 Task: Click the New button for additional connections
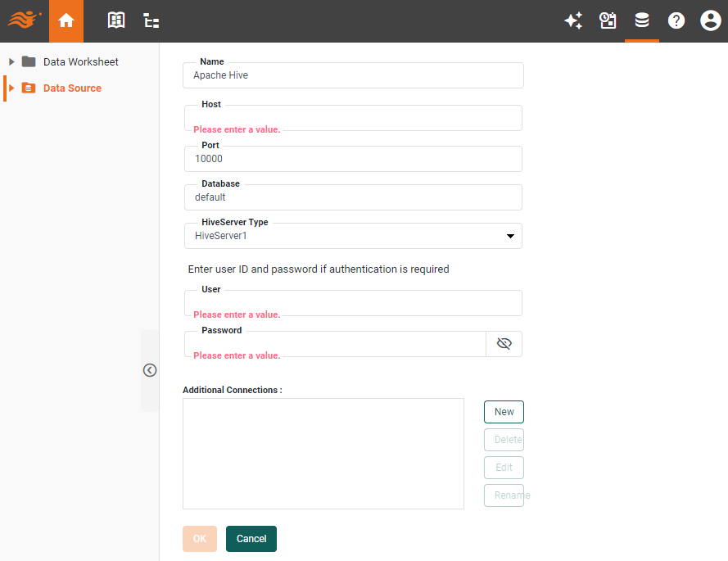pos(504,412)
